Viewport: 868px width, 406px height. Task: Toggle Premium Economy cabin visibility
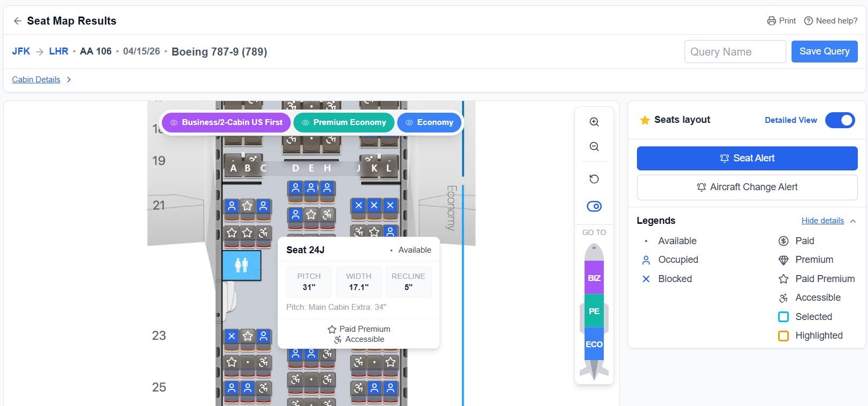click(x=343, y=122)
